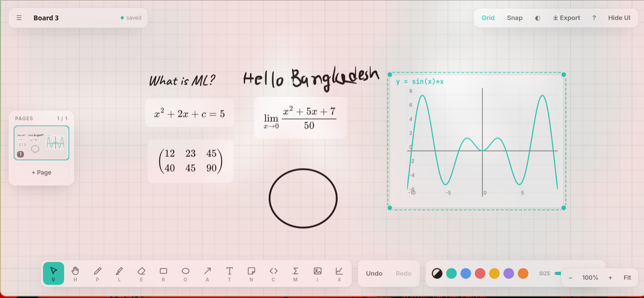Pick the blue color swatch

466,273
